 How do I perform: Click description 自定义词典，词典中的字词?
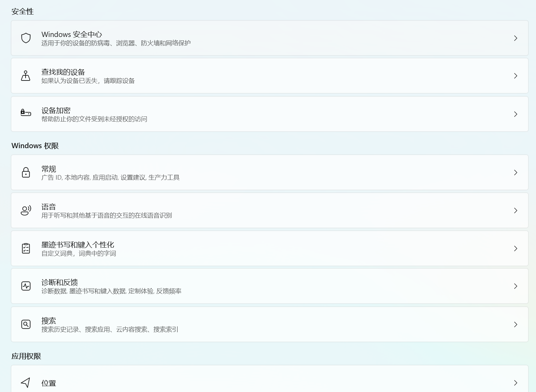click(x=79, y=253)
